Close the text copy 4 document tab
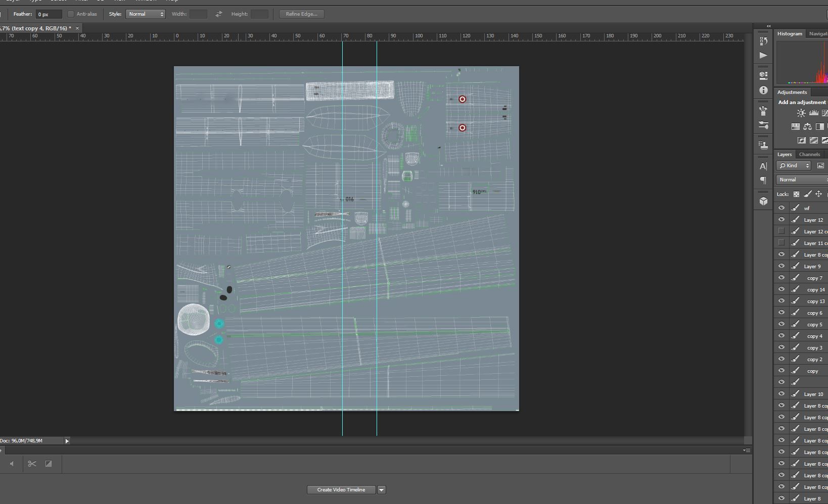This screenshot has height=504, width=828. (x=77, y=28)
